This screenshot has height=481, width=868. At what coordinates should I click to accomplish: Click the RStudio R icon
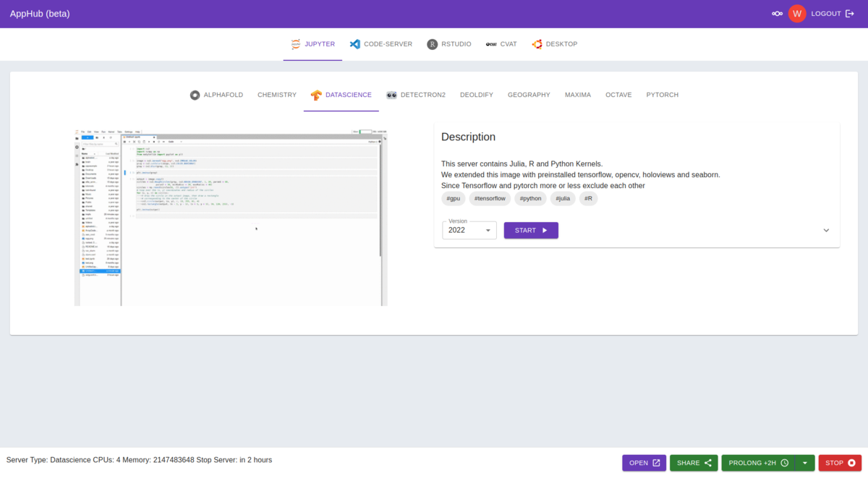point(433,44)
